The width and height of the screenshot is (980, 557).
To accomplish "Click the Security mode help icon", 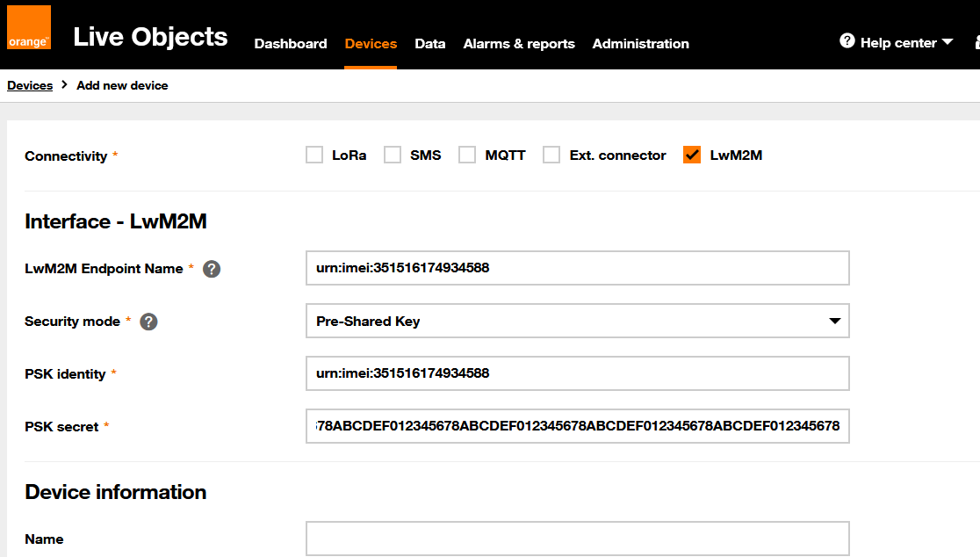I will tap(149, 322).
